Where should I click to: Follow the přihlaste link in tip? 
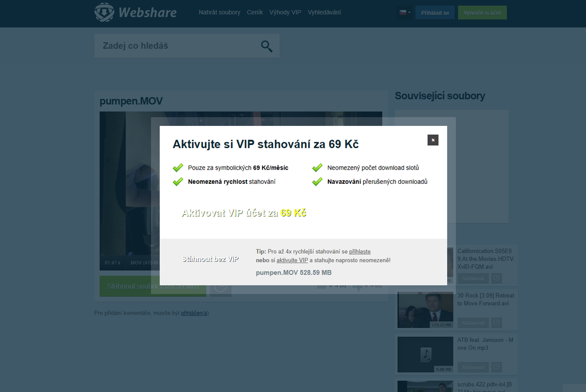pyautogui.click(x=360, y=252)
